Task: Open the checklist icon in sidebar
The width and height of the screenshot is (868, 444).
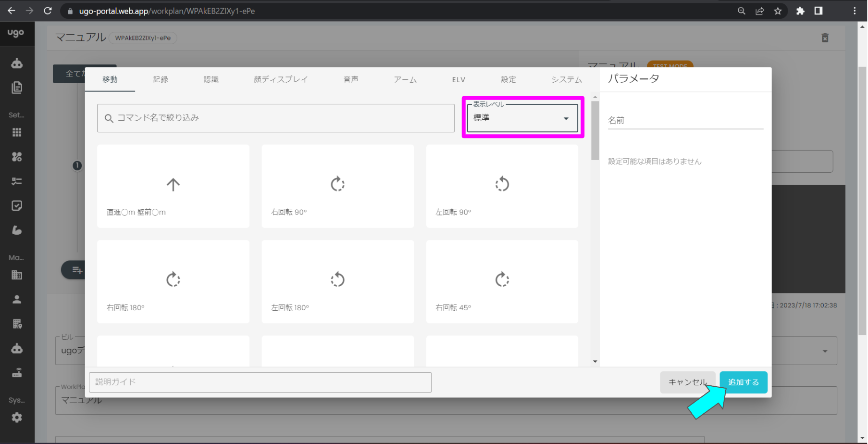Action: point(17,181)
